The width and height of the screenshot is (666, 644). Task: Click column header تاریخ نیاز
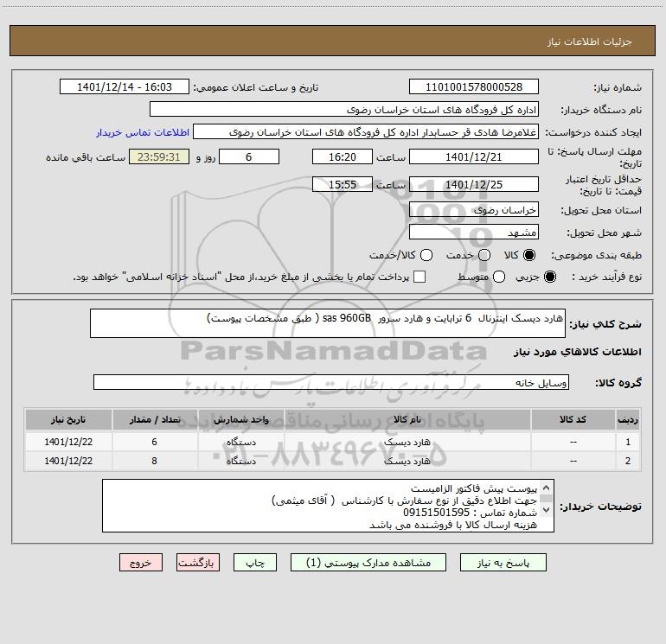[68, 420]
